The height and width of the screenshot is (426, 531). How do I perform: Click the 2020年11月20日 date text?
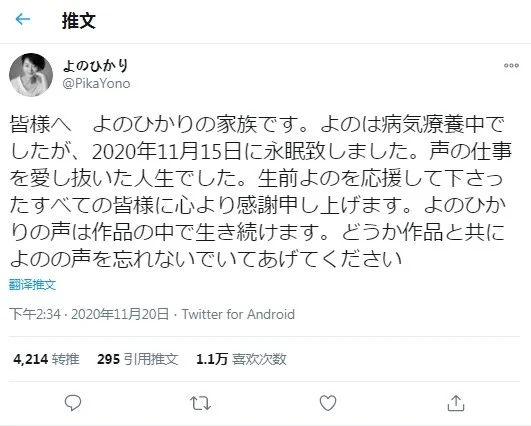pyautogui.click(x=120, y=314)
